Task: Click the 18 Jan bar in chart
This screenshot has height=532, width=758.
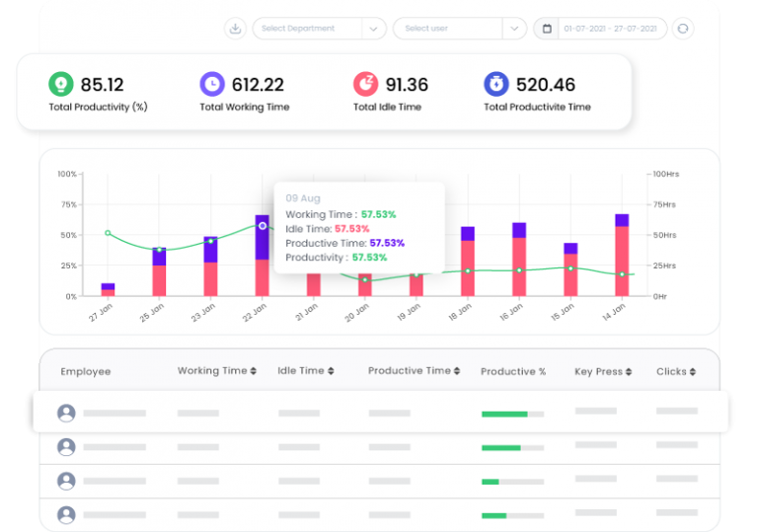Action: point(468,262)
